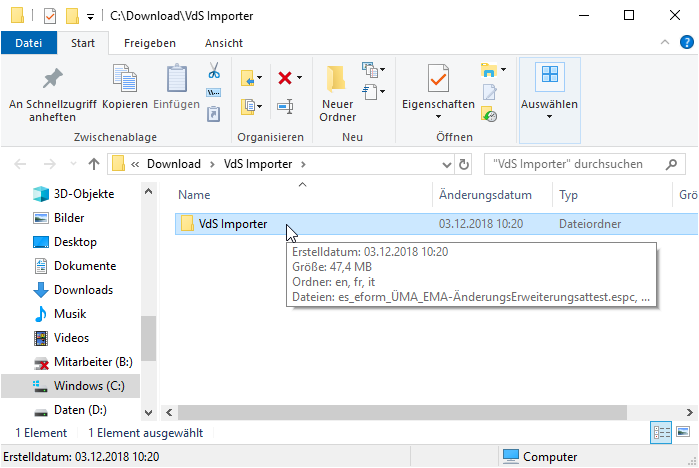Open Dokumente in navigation pane

pos(75,266)
